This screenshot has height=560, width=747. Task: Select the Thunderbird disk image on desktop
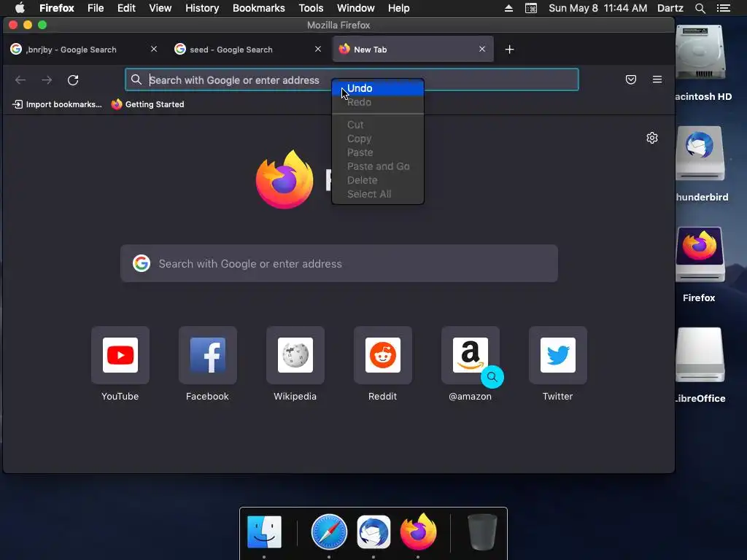click(x=700, y=153)
